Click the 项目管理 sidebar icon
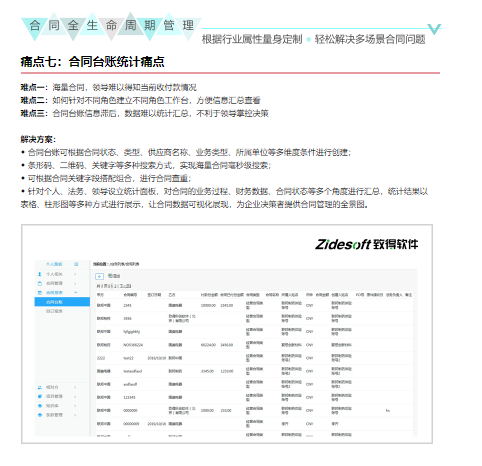Image resolution: width=482 pixels, height=466 pixels. [40, 396]
